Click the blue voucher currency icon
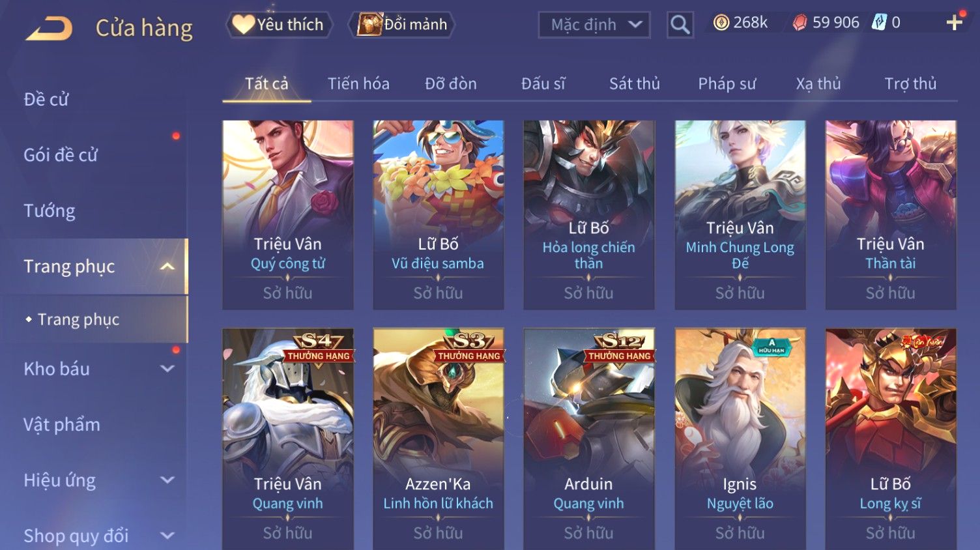Viewport: 980px width, 550px height. [x=879, y=23]
